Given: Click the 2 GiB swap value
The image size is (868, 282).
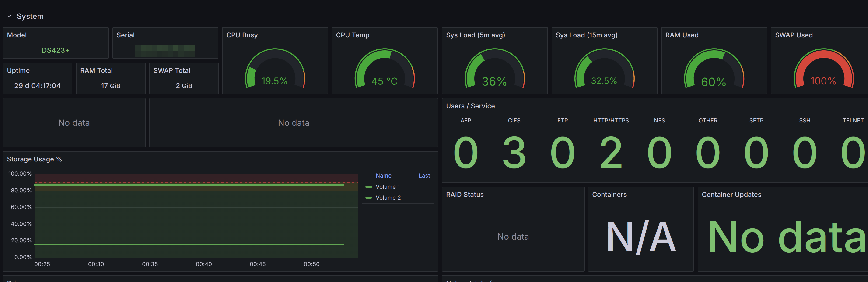Looking at the screenshot, I should [x=184, y=86].
